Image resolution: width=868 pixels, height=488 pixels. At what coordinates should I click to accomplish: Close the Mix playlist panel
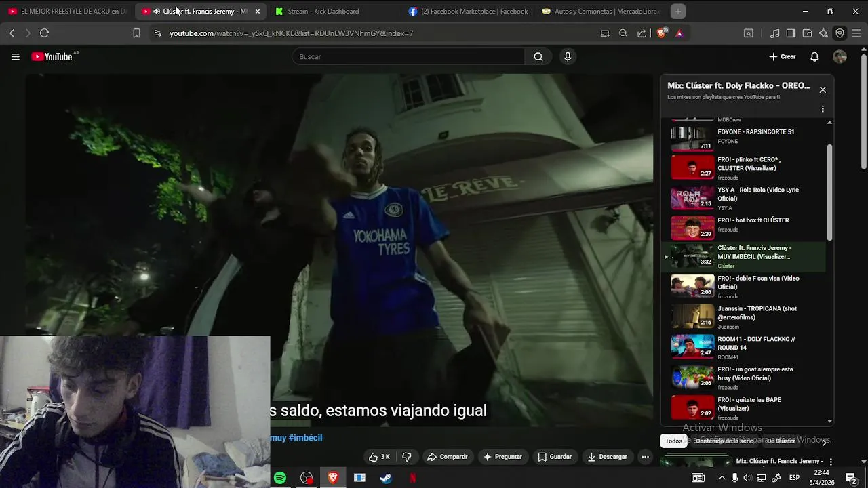click(x=823, y=89)
